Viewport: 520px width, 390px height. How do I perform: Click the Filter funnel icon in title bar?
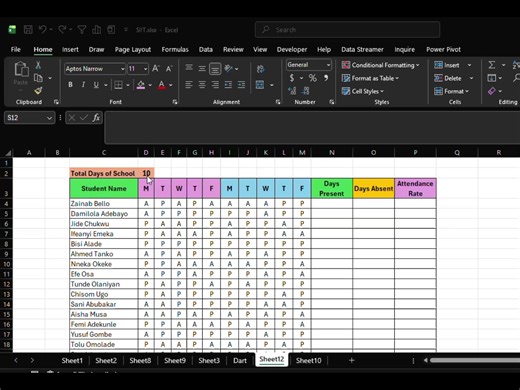point(82,30)
